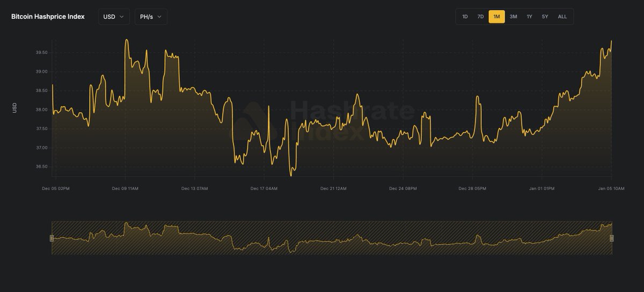Switch to the 3M time range
Viewport: 644px width, 292px height.
pos(513,17)
